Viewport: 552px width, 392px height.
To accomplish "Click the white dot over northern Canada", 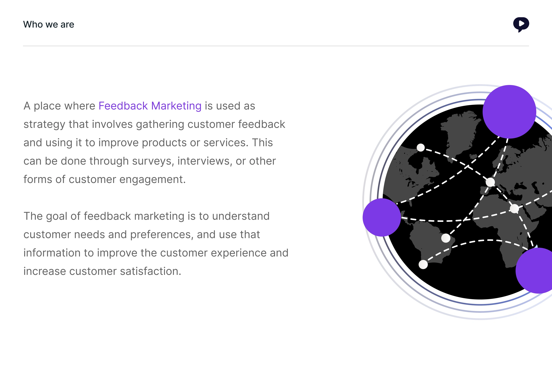I will (x=421, y=147).
